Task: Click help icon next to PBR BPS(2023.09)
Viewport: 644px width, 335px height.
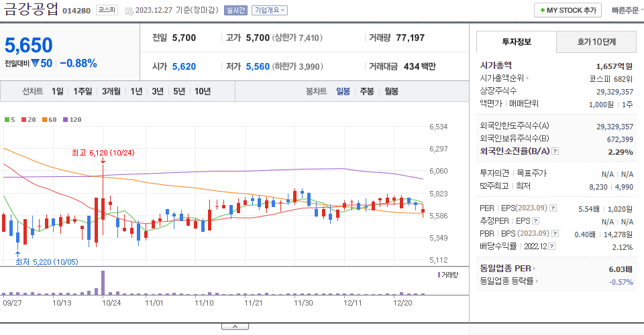Action: point(555,234)
